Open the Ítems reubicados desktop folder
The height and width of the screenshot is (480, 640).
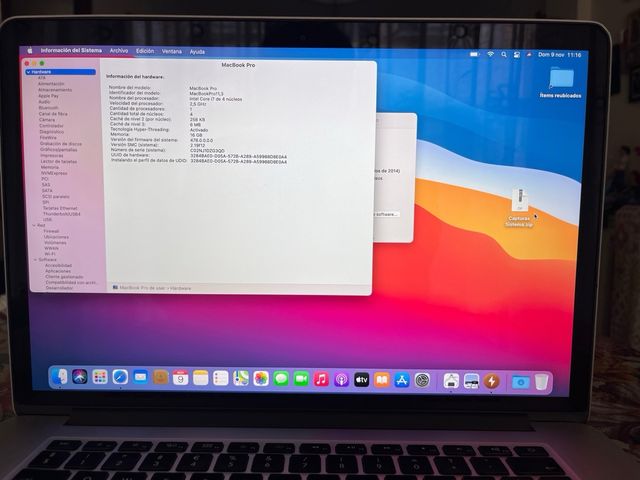pos(561,82)
